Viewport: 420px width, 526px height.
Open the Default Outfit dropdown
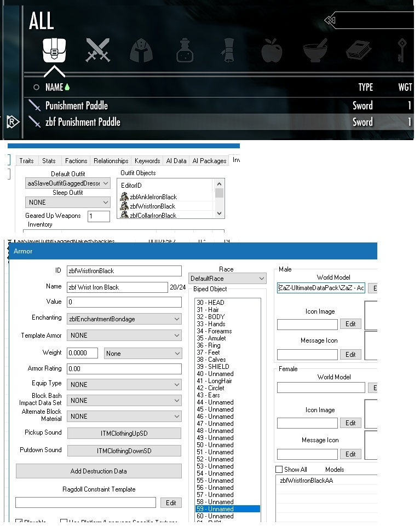[x=68, y=183]
